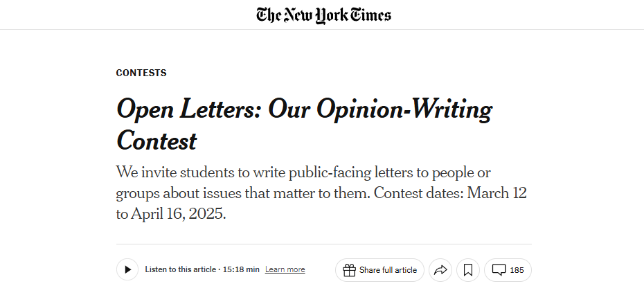
Task: Go to The New York Times homepage logo
Action: pos(323,15)
